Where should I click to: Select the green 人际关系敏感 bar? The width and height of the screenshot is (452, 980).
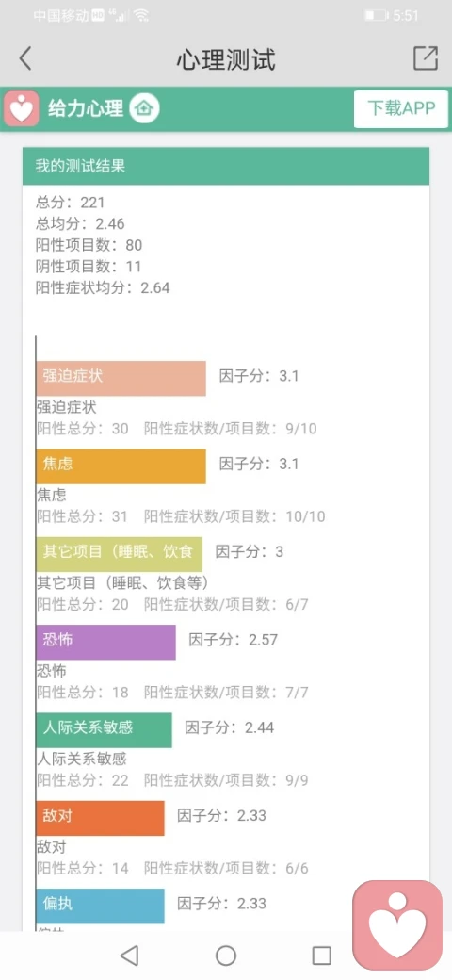pos(104,730)
